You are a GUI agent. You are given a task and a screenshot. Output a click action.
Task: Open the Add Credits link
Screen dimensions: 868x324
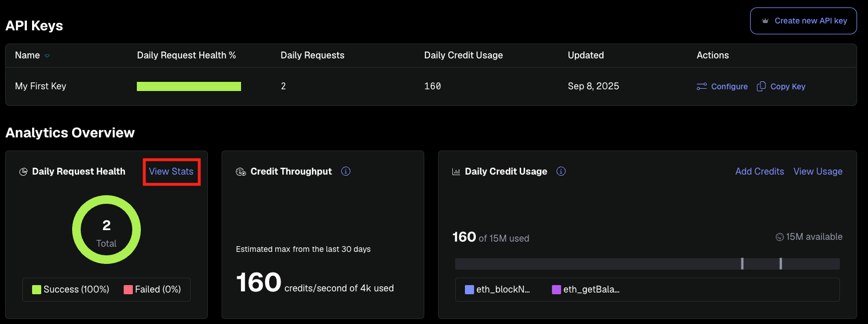tap(759, 171)
